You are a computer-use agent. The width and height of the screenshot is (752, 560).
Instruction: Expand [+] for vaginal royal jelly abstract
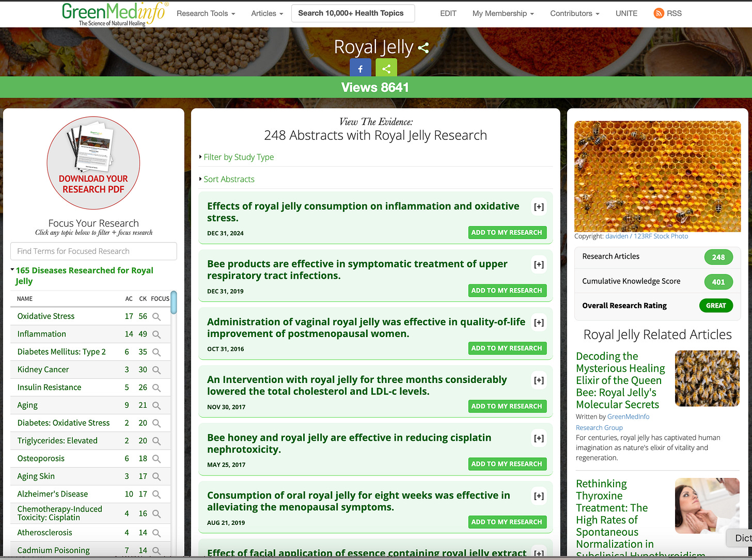(x=539, y=323)
